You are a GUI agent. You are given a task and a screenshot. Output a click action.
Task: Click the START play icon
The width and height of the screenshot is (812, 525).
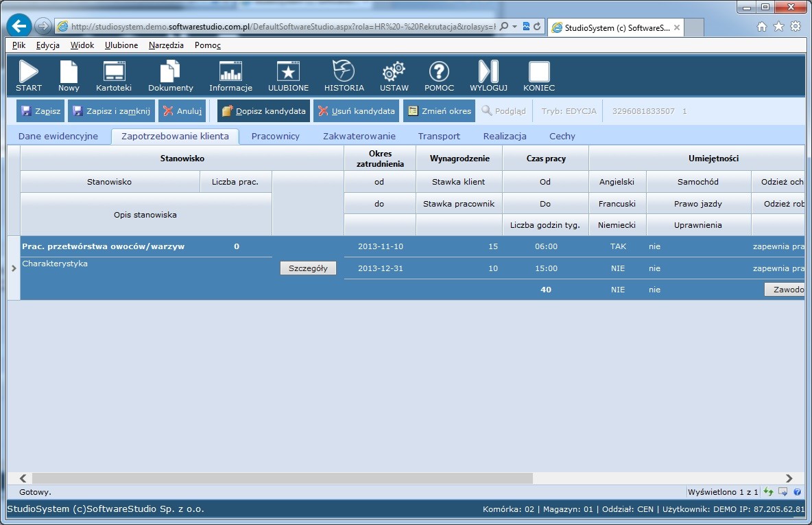click(29, 75)
